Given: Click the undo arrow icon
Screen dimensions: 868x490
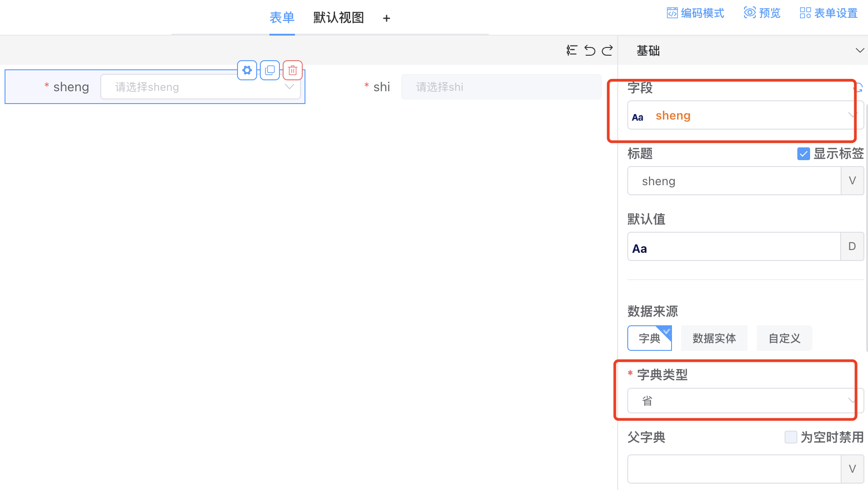Looking at the screenshot, I should pyautogui.click(x=590, y=50).
